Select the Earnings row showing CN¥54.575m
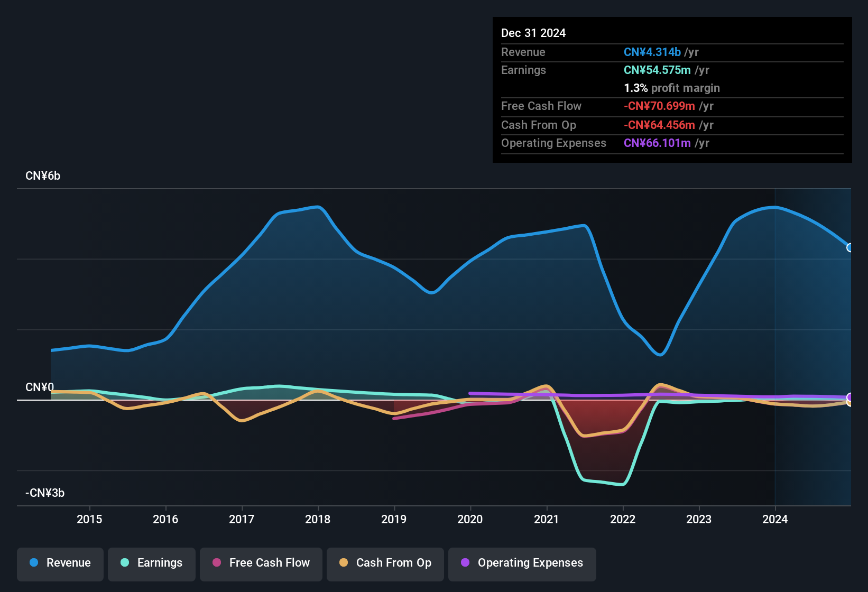 671,70
